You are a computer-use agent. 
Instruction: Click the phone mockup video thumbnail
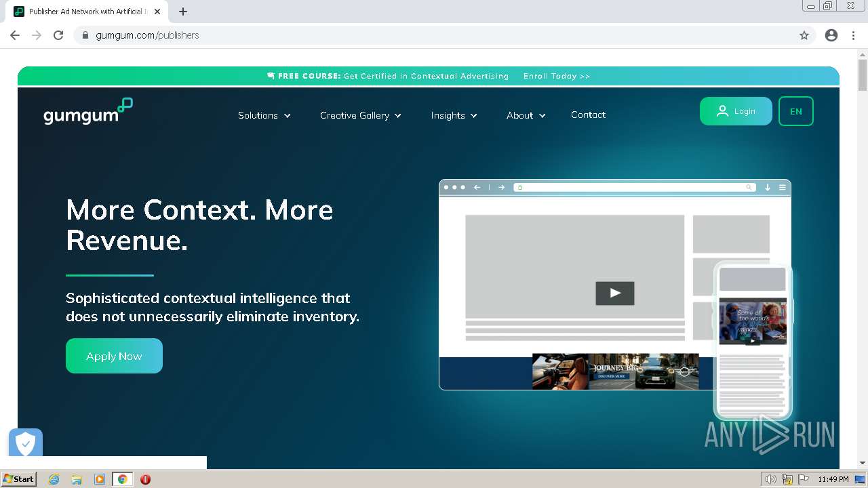[x=753, y=322]
